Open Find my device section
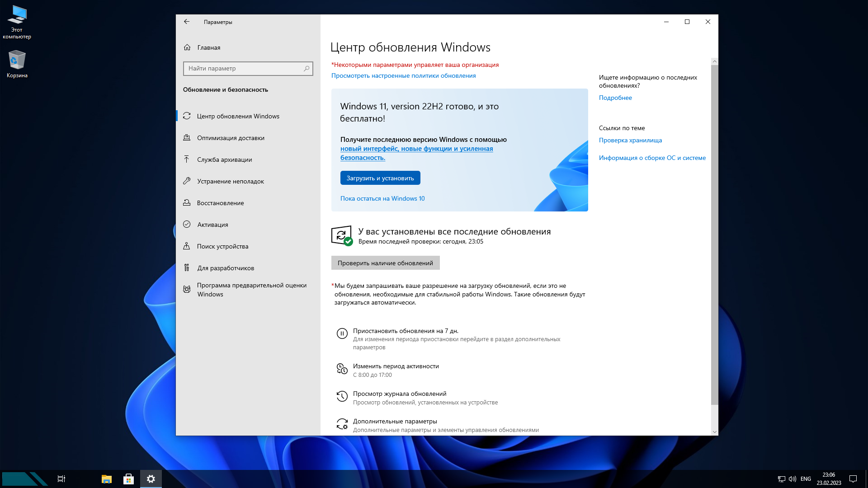Screen dimensions: 868x488 tap(222, 246)
